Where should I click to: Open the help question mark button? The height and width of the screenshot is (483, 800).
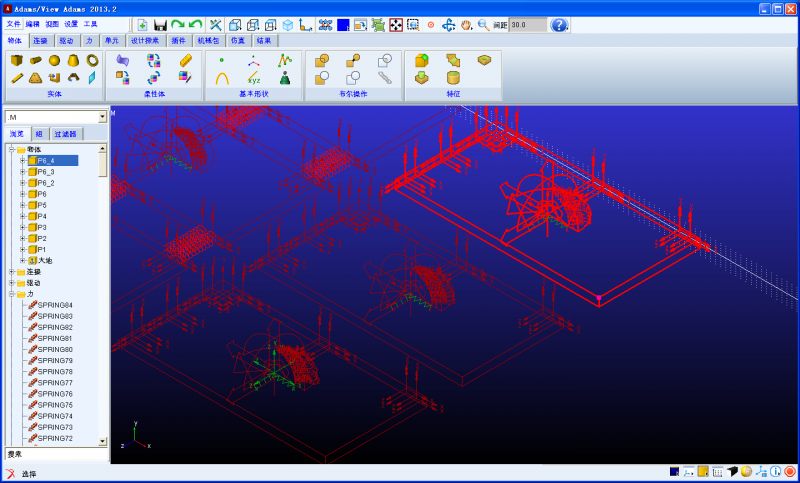559,25
